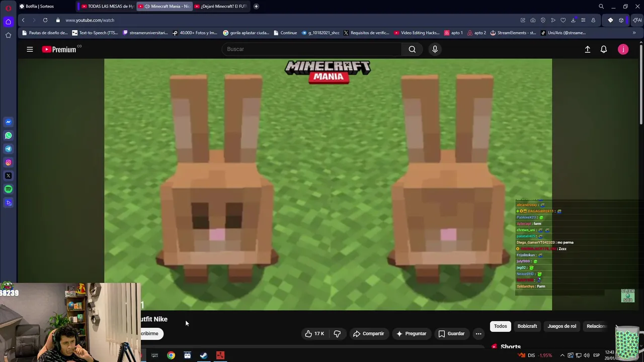Share the video via Compartir

click(x=369, y=334)
